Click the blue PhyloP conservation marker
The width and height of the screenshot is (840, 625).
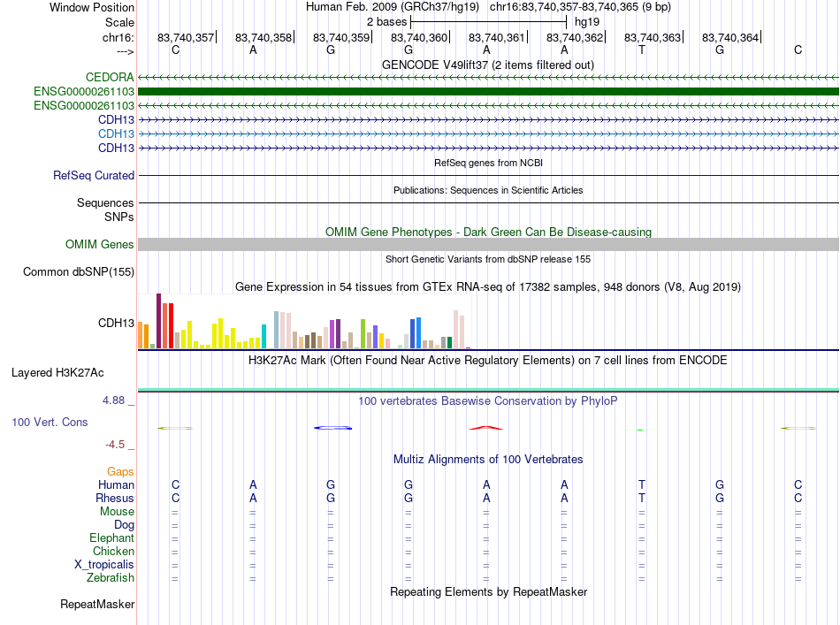(332, 427)
